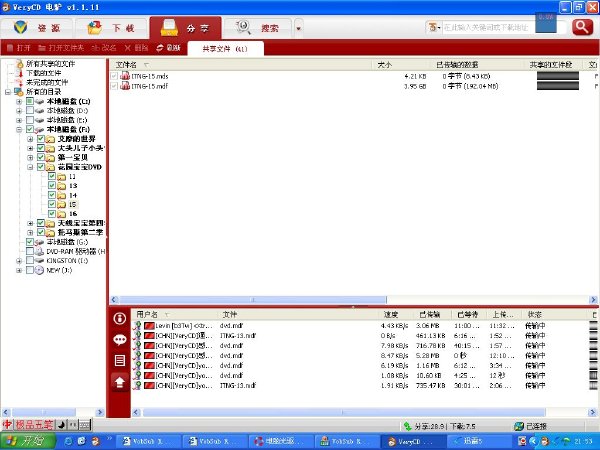This screenshot has width=600, height=450.
Task: Toggle the 本地磁盘 (F:) checkbox
Action: point(30,129)
